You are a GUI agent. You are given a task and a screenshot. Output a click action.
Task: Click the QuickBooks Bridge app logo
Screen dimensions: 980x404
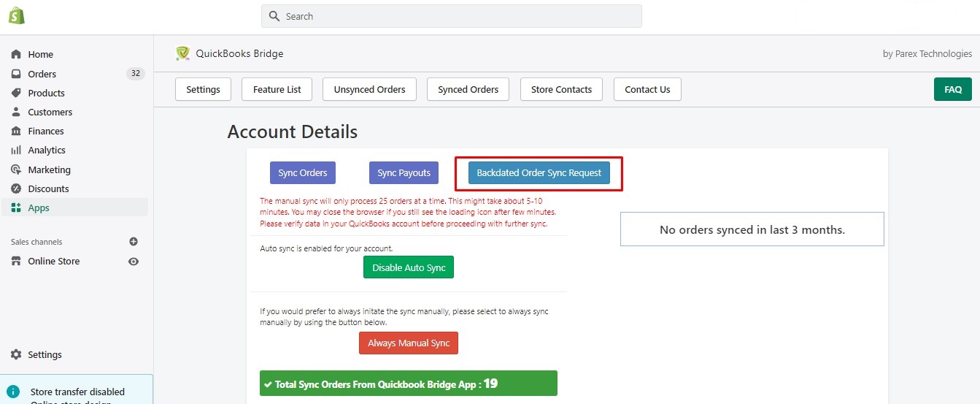coord(182,53)
